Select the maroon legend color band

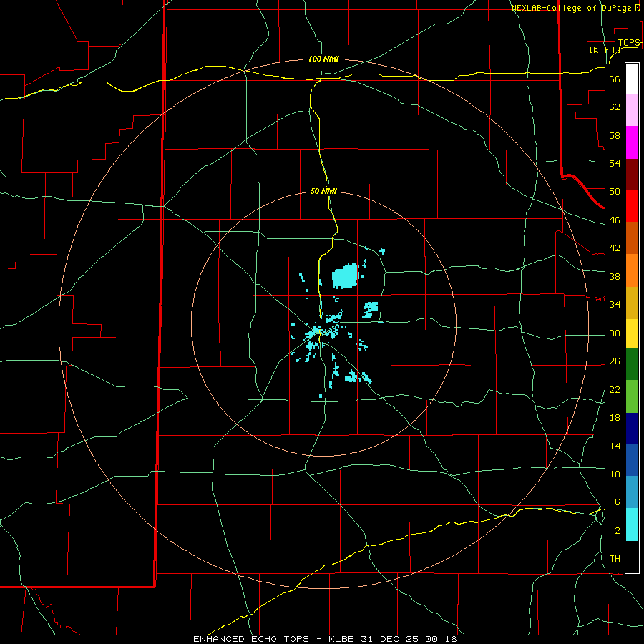click(632, 175)
